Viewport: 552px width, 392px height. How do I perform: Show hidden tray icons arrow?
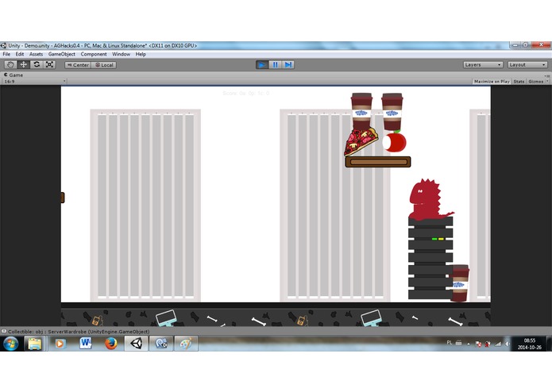coord(469,344)
